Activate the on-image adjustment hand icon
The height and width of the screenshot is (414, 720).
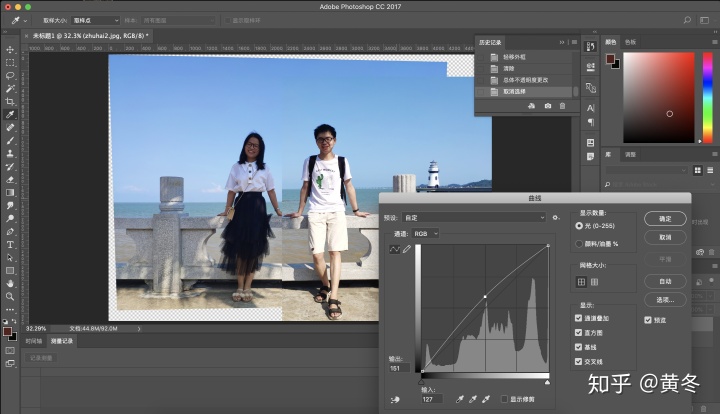(395, 400)
